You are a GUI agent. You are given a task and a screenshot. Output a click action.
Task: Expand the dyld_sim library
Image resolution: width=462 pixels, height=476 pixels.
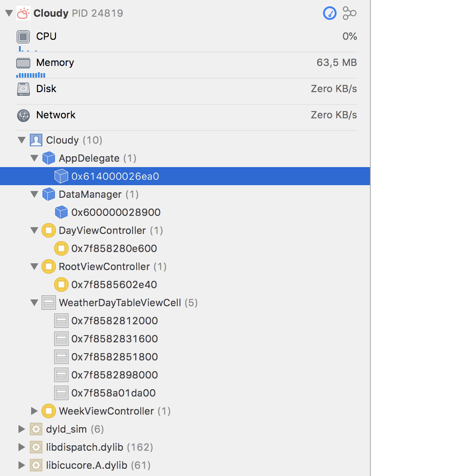point(21,429)
